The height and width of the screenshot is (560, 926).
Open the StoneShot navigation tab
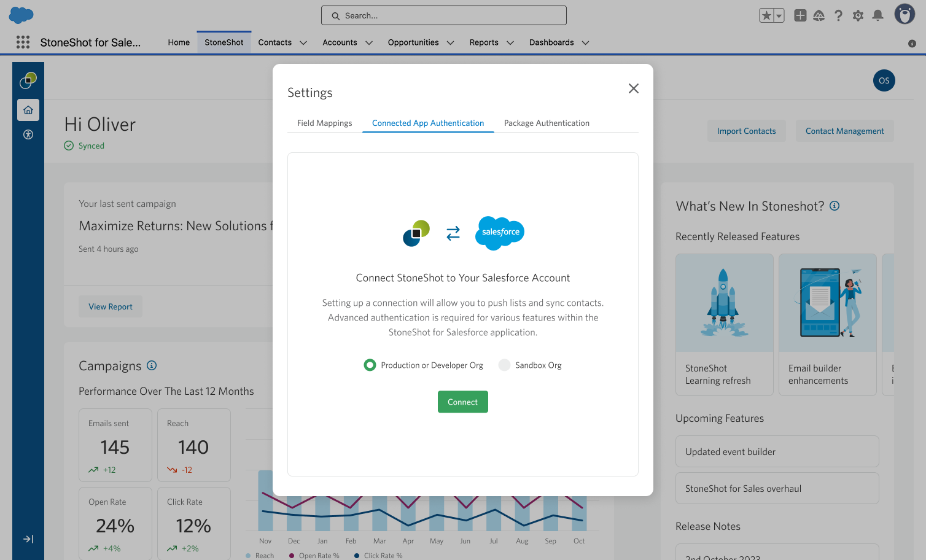(x=224, y=42)
